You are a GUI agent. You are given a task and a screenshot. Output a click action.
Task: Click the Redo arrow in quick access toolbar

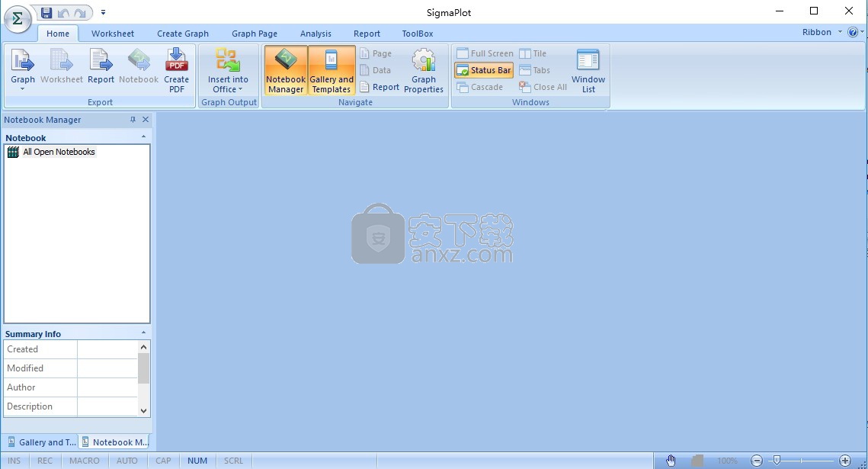click(80, 12)
